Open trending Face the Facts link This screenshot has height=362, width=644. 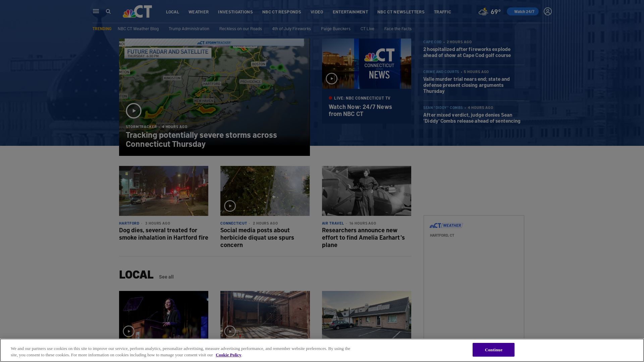coord(398,28)
